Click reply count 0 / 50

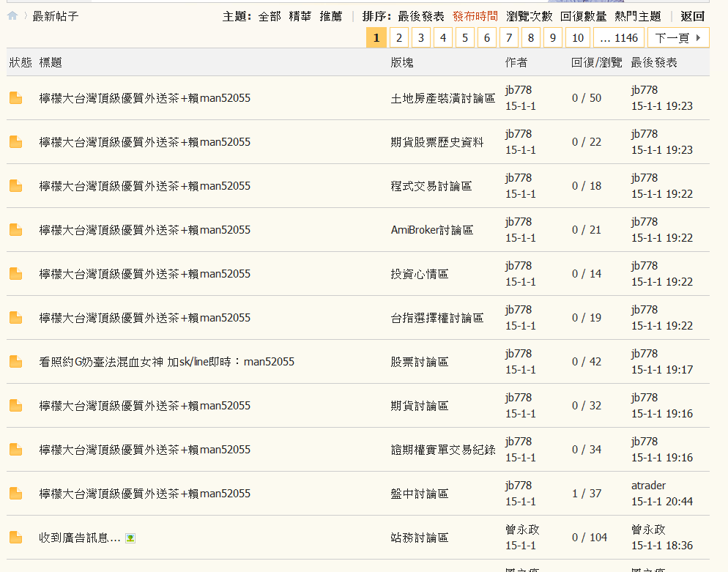pos(587,98)
